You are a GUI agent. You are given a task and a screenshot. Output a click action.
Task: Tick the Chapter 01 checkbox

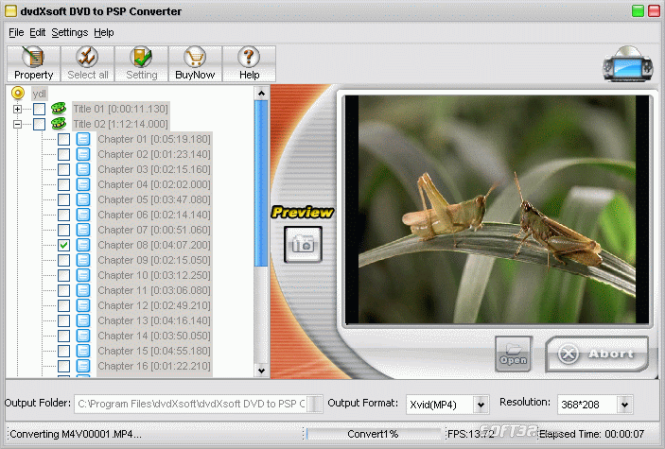tap(64, 139)
